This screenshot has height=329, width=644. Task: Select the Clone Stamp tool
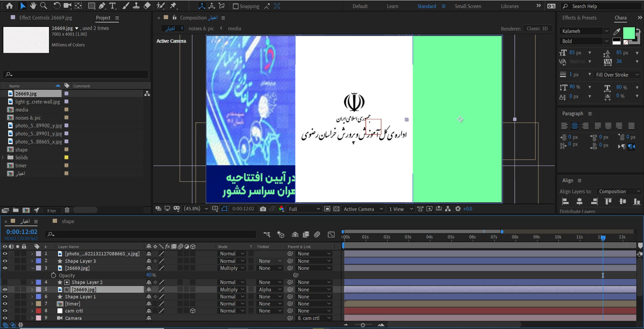click(136, 6)
